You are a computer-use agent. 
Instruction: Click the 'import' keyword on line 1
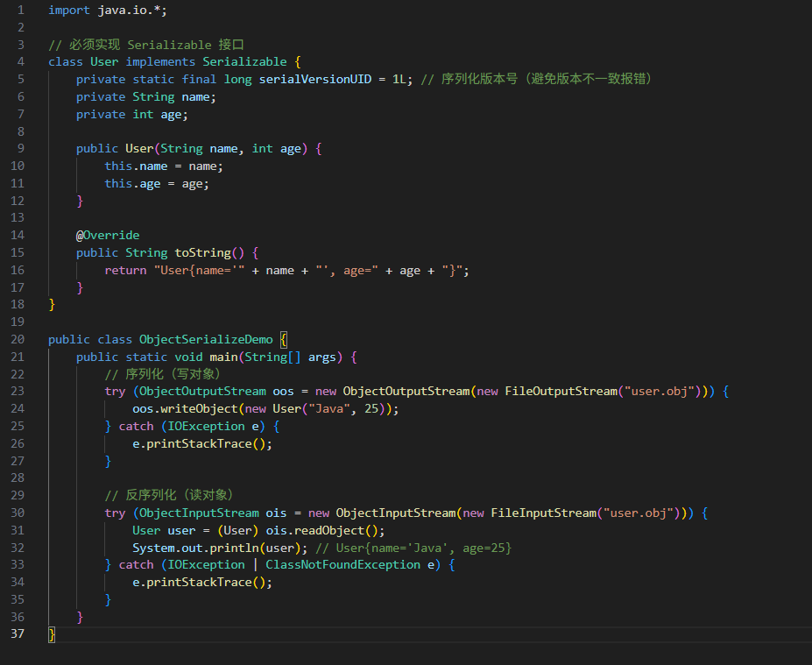(69, 10)
